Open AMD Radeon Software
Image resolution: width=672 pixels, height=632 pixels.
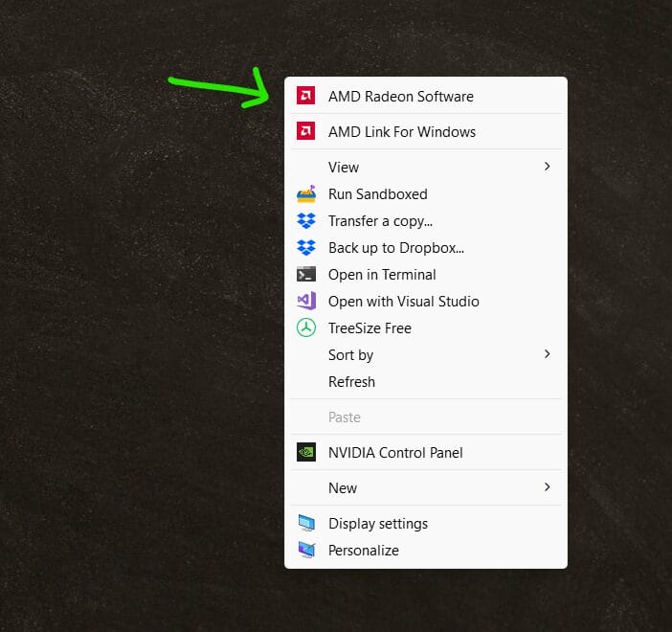tap(426, 96)
